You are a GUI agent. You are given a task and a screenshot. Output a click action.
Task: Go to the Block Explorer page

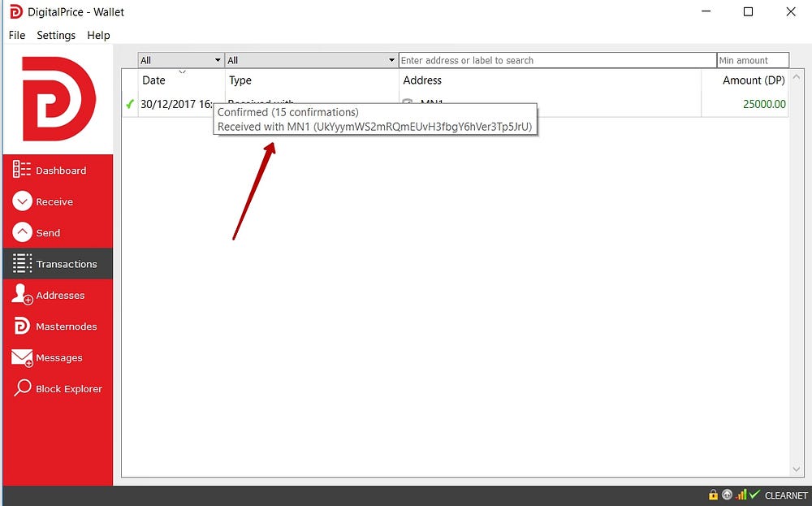click(x=69, y=388)
